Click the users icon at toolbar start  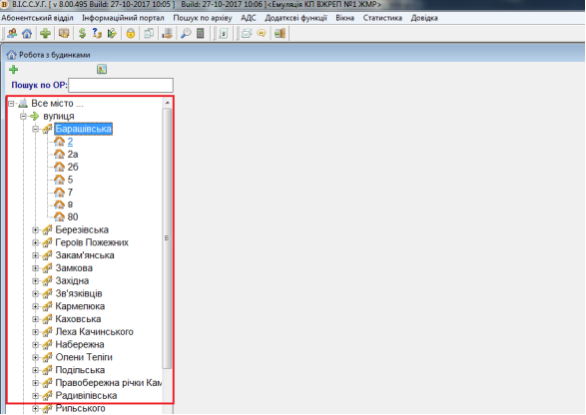click(x=12, y=34)
